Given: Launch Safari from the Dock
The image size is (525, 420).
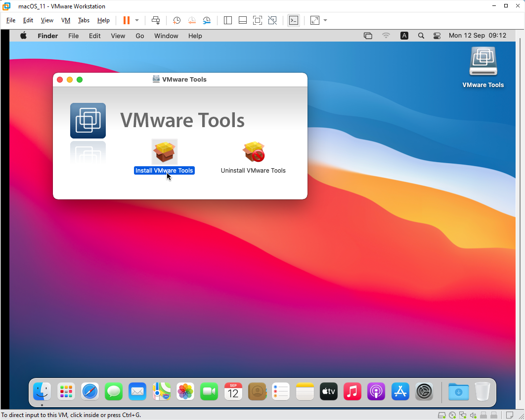Looking at the screenshot, I should point(90,391).
